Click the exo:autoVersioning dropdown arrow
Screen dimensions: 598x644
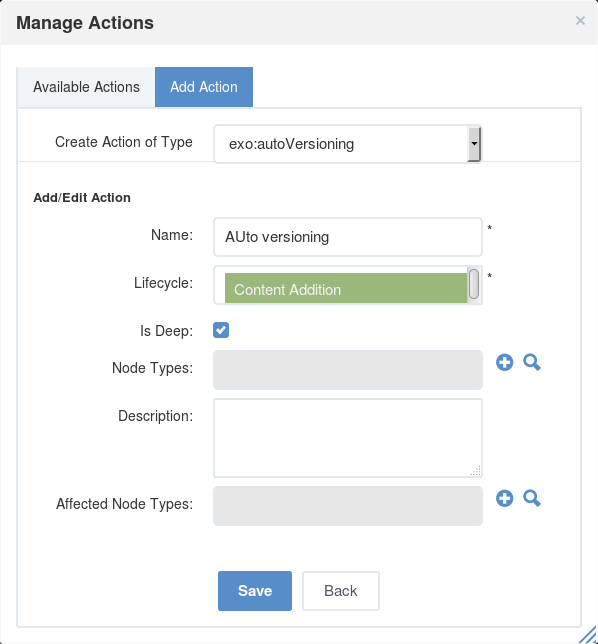click(x=474, y=144)
